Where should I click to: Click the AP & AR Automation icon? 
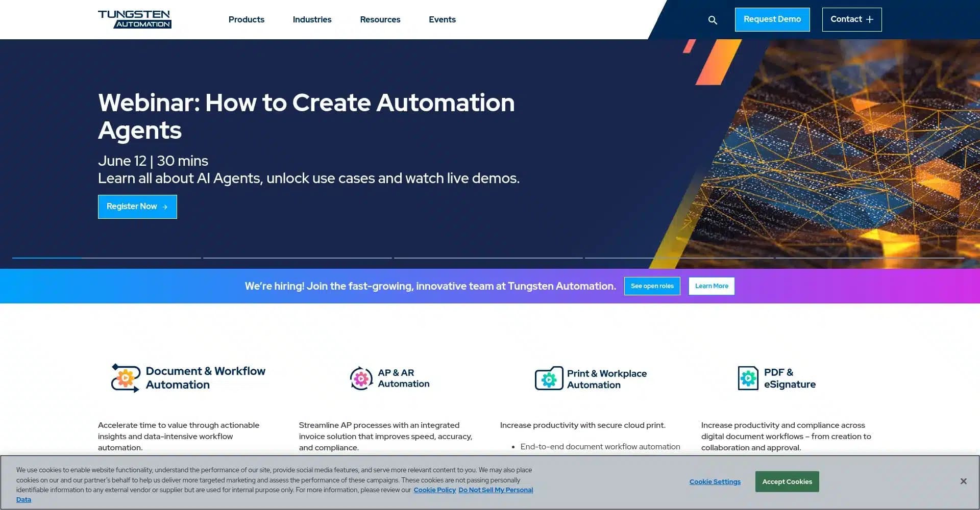point(361,378)
